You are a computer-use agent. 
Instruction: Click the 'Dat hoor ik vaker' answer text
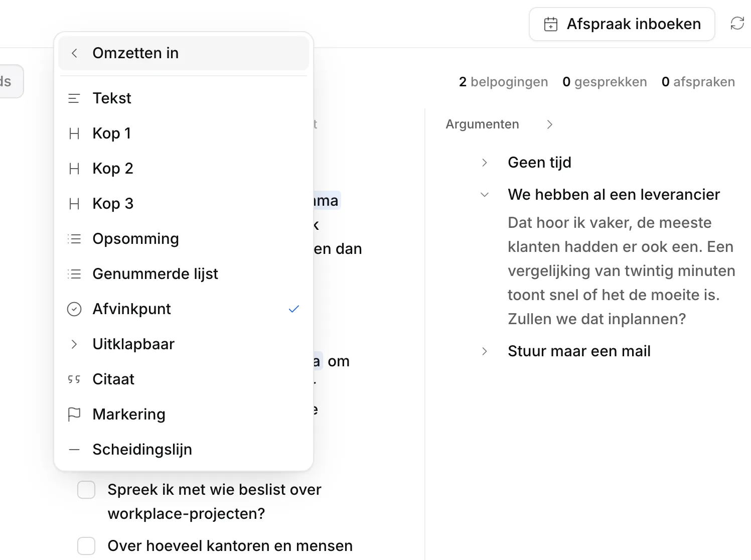622,271
